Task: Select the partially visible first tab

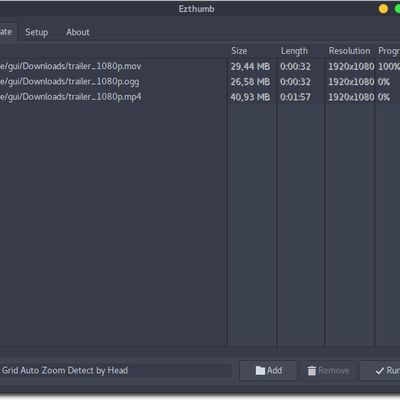Action: [7, 32]
